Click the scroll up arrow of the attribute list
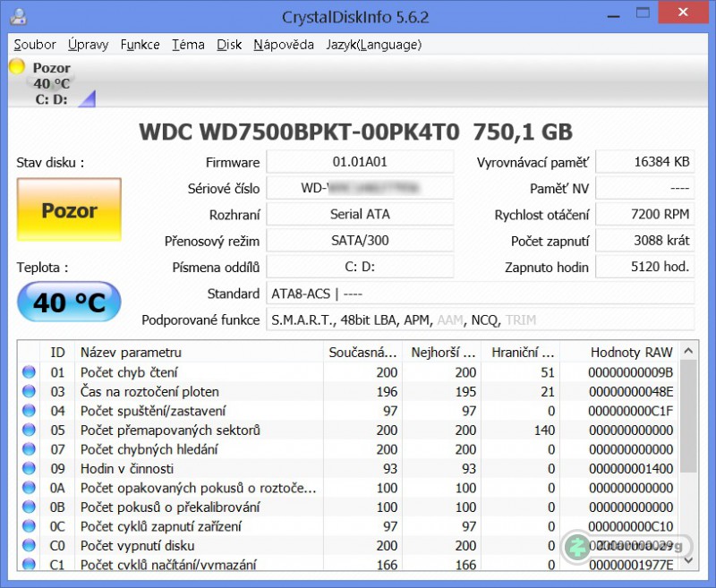 [x=688, y=351]
